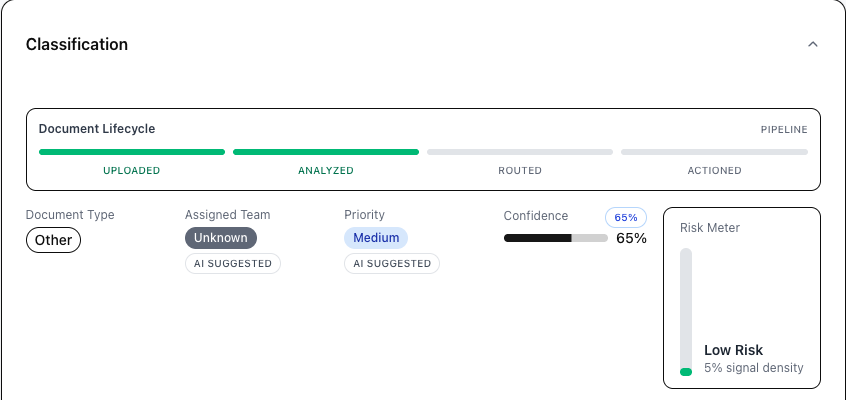The width and height of the screenshot is (846, 400).
Task: Click AI Suggested tag under Priority
Action: point(392,263)
